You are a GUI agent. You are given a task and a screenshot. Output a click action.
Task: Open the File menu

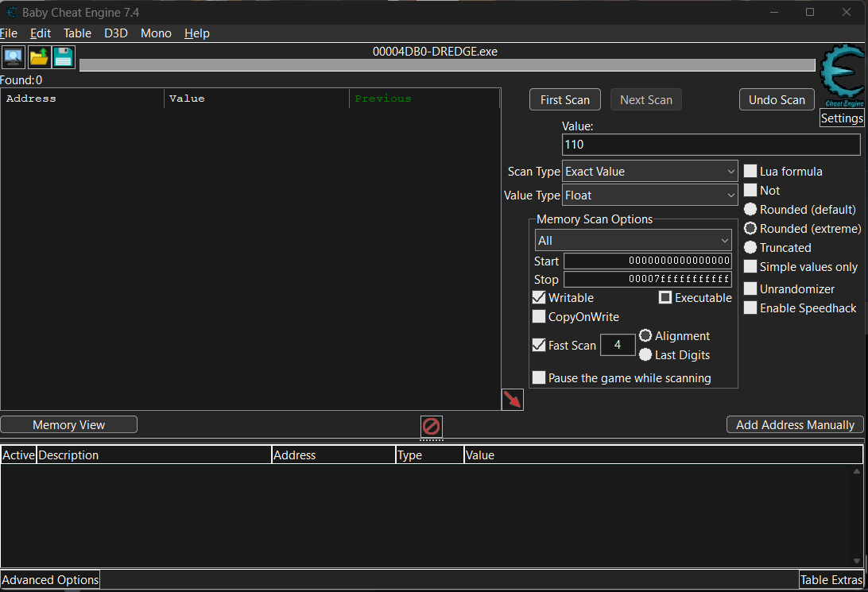click(9, 33)
